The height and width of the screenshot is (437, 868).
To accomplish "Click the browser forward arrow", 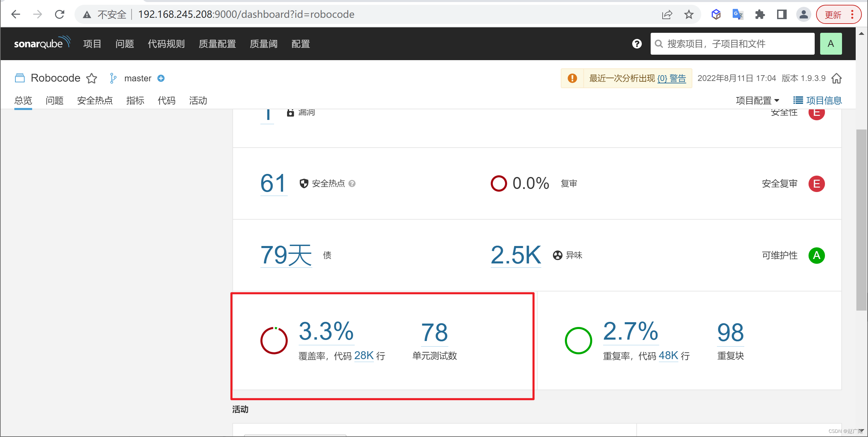I will (x=38, y=14).
